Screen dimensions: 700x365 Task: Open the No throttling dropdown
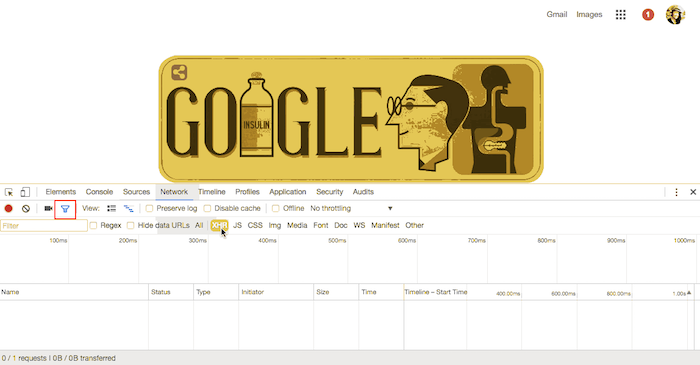pyautogui.click(x=351, y=208)
